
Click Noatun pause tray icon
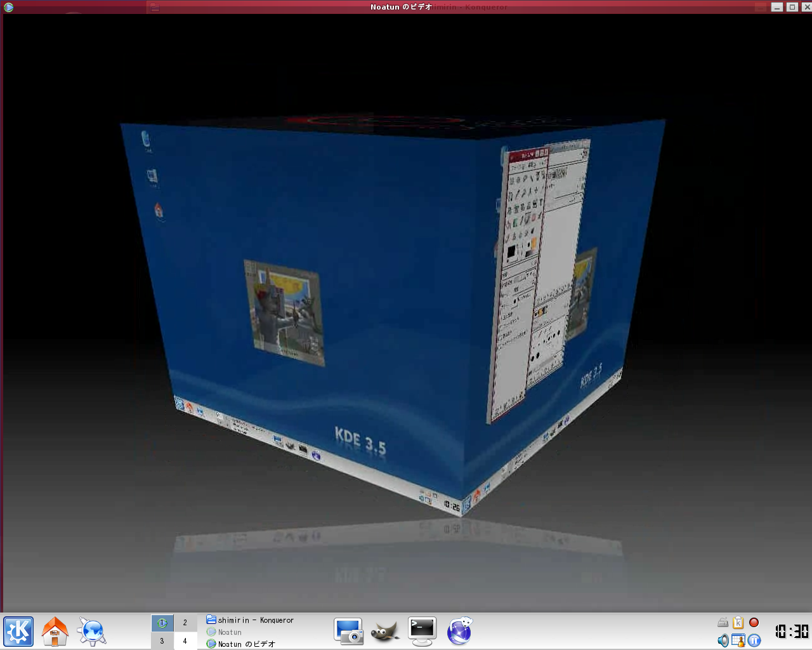coord(754,640)
